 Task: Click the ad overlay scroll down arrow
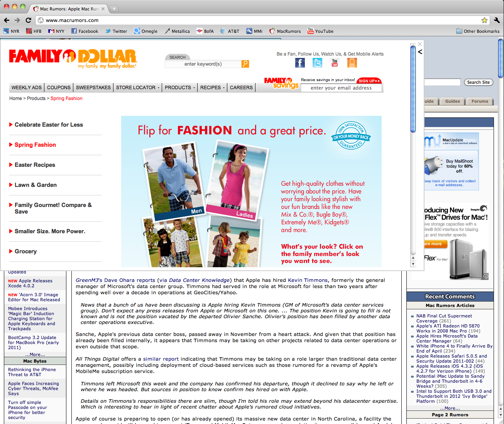point(413,265)
